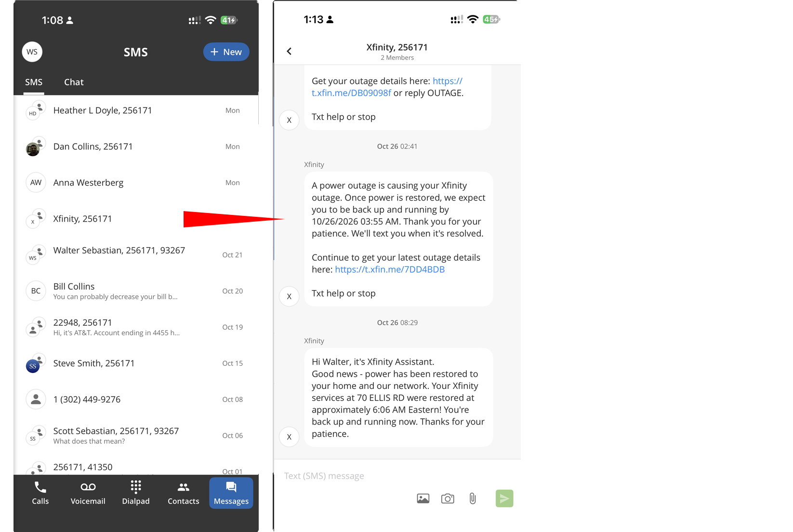
Task: Open the Messages tab in bottom bar
Action: (231, 493)
